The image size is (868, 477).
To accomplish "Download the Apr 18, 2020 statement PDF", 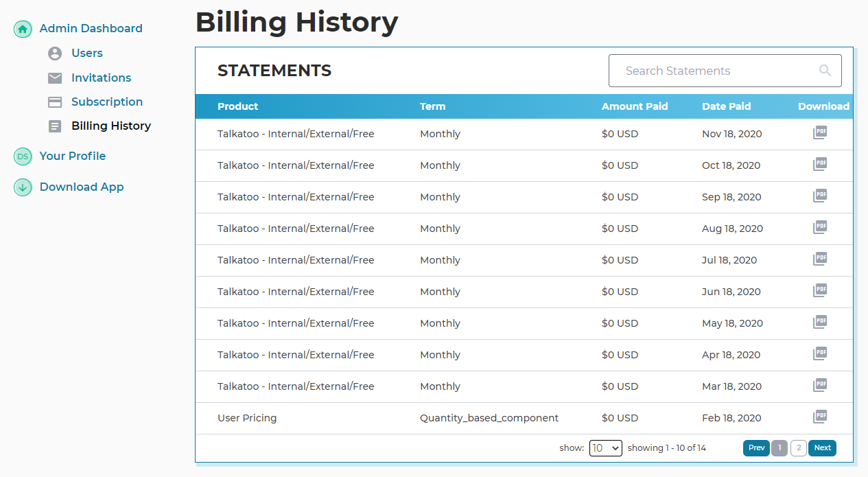I will 820,354.
